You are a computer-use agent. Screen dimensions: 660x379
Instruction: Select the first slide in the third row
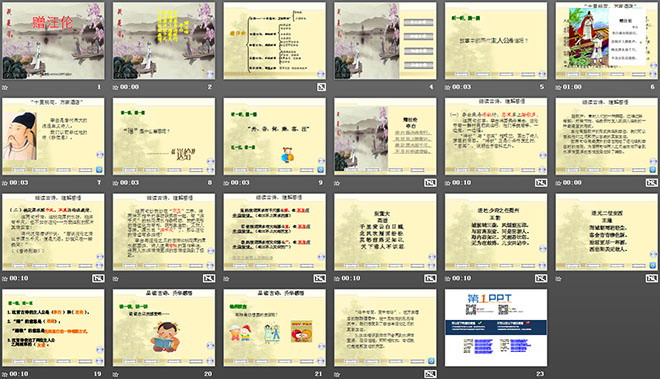click(53, 232)
